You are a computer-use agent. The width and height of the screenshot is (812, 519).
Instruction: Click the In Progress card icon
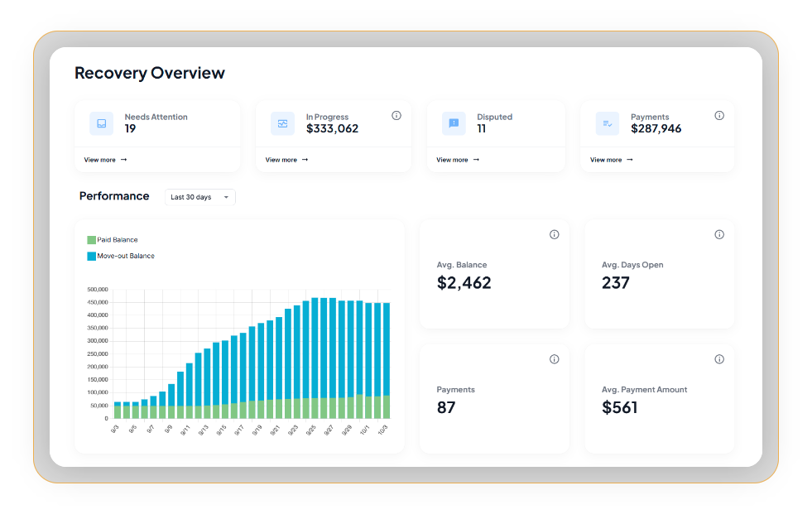pos(282,123)
